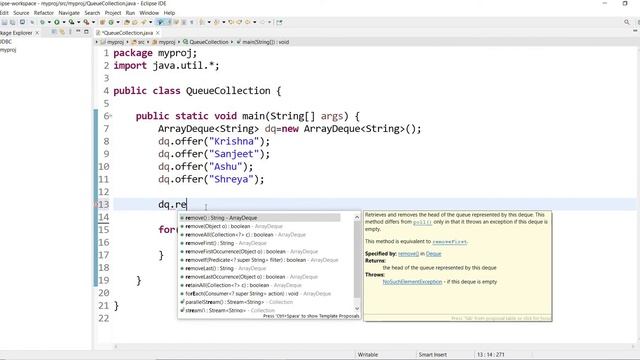Open the Back history dropdown arrow

pos(254,22)
